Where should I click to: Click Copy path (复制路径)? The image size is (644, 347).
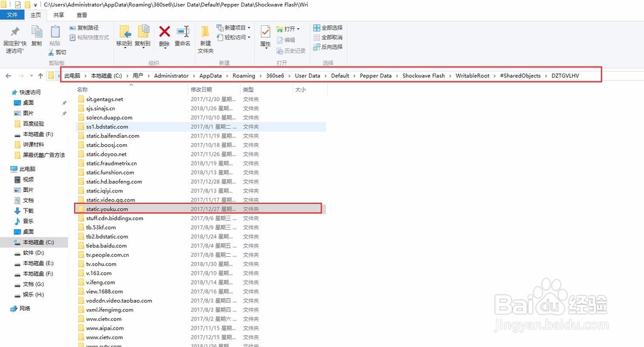84,28
